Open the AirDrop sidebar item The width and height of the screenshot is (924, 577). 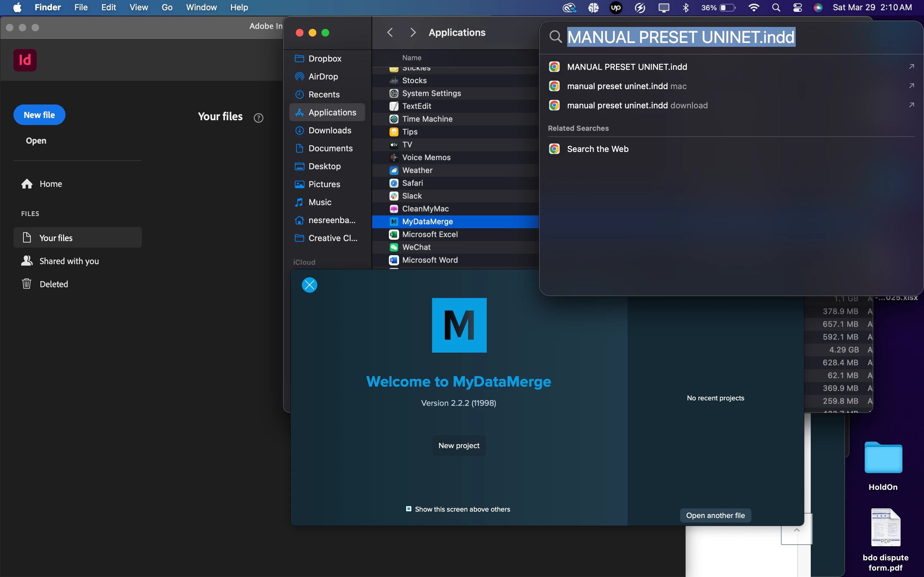[323, 76]
